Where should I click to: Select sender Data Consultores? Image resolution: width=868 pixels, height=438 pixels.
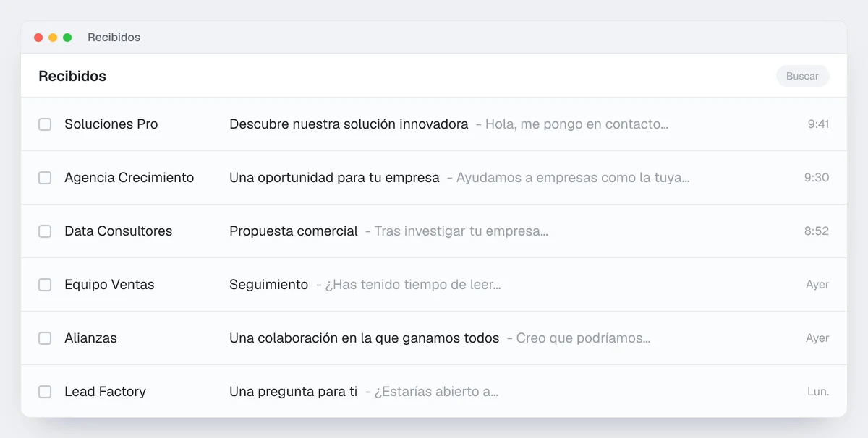119,231
